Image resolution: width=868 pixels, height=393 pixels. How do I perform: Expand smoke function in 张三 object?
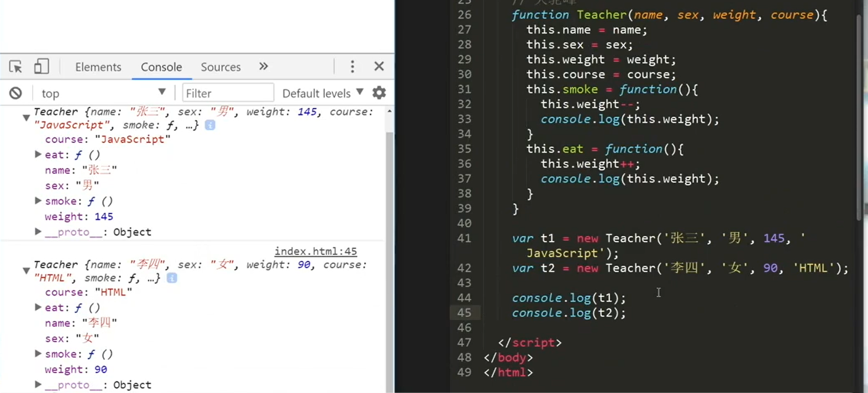click(38, 201)
